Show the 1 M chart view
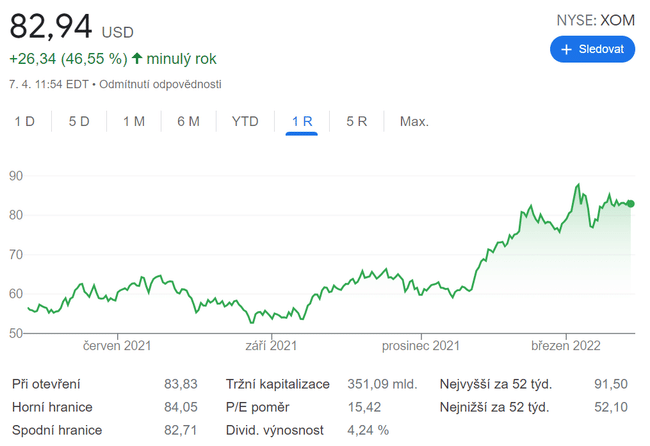The image size is (650, 446). pyautogui.click(x=134, y=121)
